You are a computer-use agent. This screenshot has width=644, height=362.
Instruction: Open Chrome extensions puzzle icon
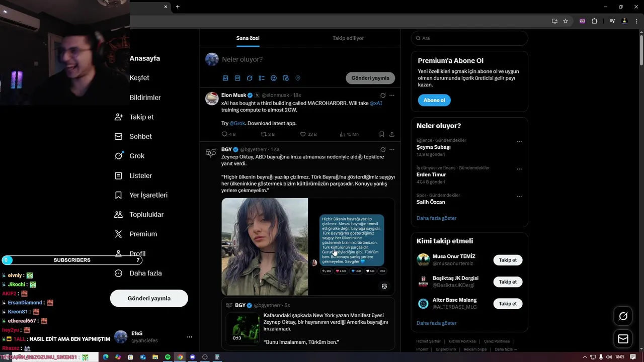click(595, 21)
